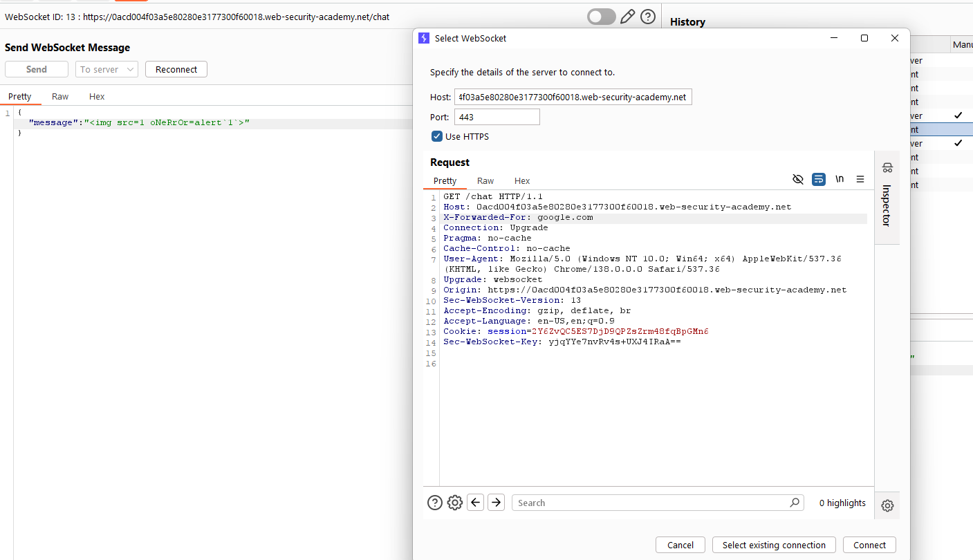Screen dimensions: 973x560
Task: Open the Request editor hamburger menu
Action: 860,179
